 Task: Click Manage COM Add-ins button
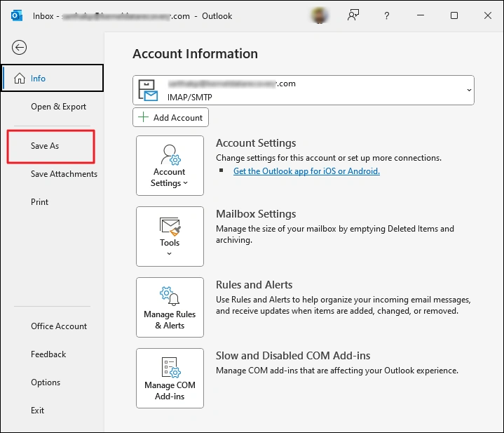click(x=170, y=378)
